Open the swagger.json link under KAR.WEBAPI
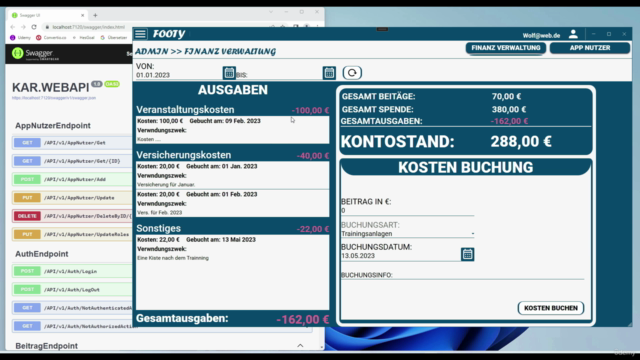The width and height of the screenshot is (640, 360). coord(54,98)
